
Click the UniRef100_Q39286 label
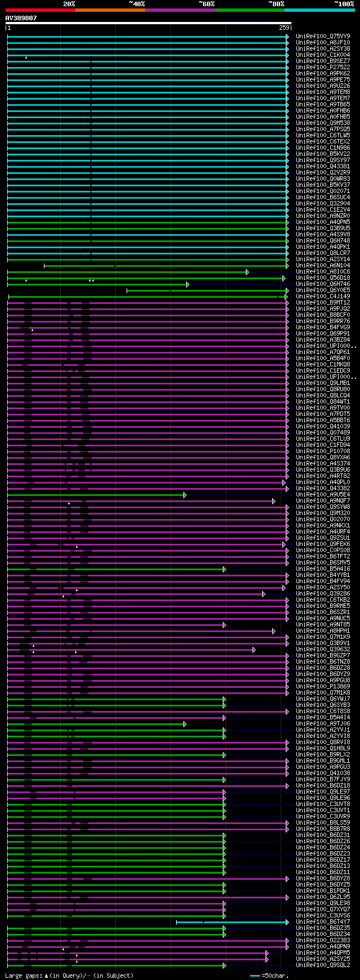click(323, 593)
